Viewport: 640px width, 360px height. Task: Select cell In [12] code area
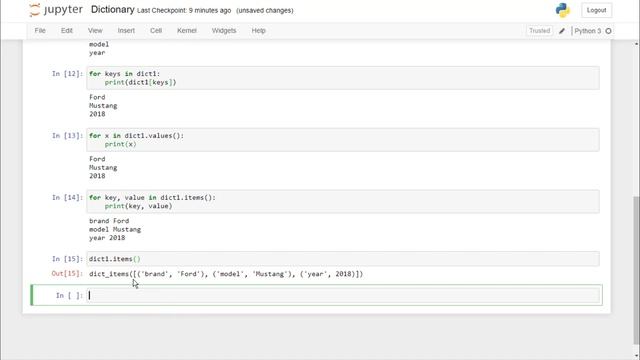coord(343,78)
